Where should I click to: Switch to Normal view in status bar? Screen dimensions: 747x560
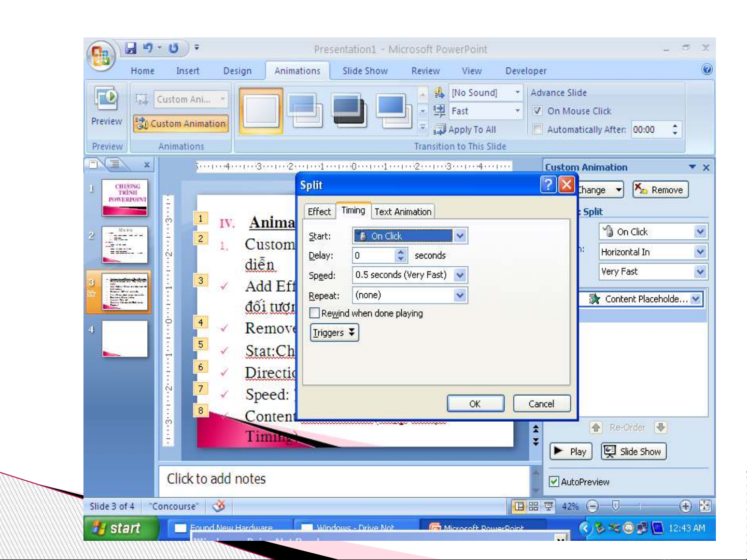[519, 506]
